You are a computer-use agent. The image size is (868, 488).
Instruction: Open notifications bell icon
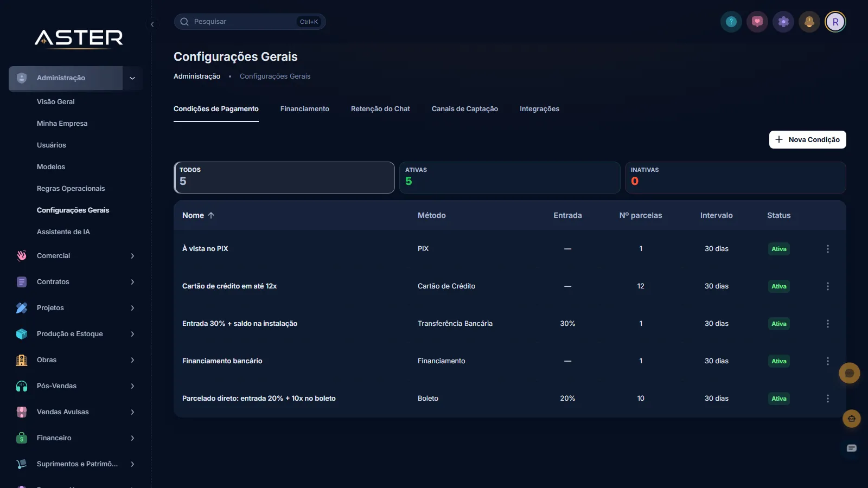point(809,22)
